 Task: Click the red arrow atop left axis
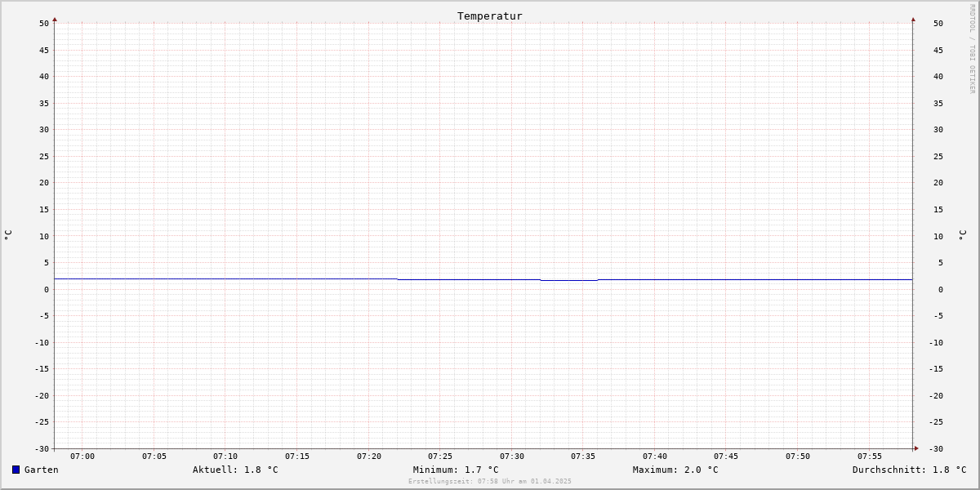click(x=55, y=19)
